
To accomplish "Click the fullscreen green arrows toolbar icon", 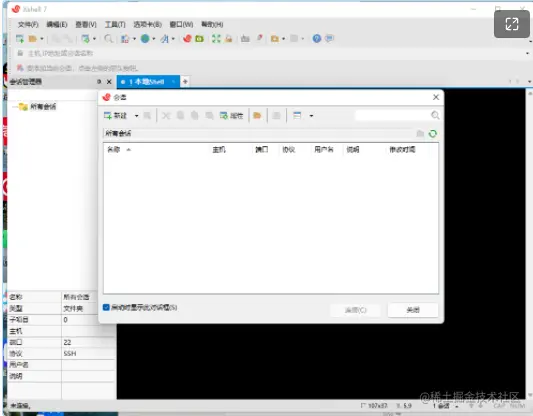I will point(216,39).
